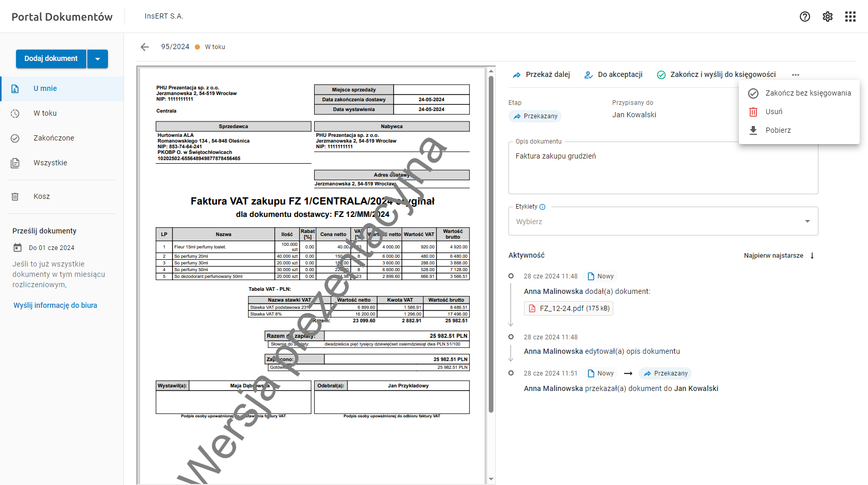Open the W toku section
This screenshot has width=868, height=485.
tap(62, 114)
